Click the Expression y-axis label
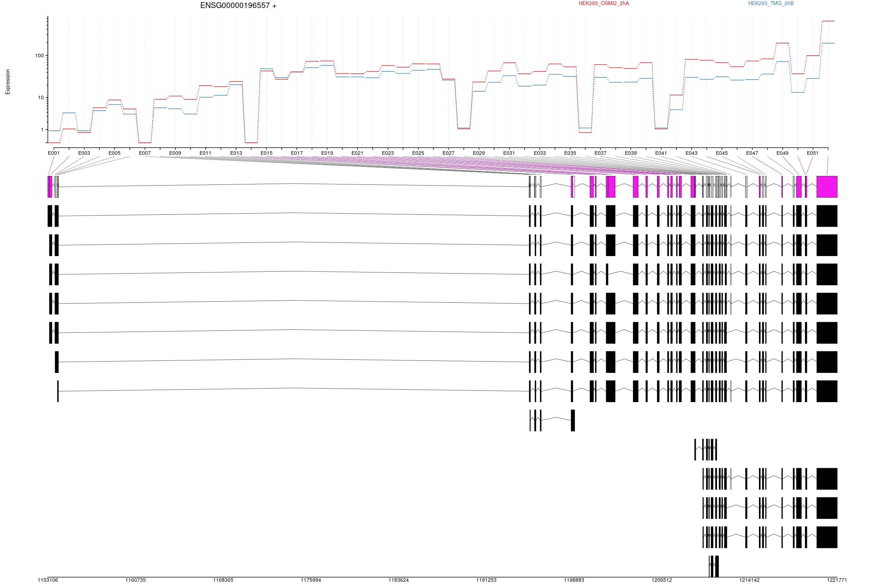Image resolution: width=877 pixels, height=588 pixels. pyautogui.click(x=8, y=82)
